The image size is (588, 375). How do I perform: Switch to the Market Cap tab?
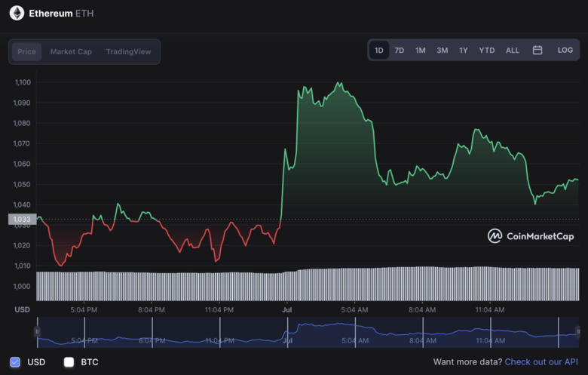point(71,52)
